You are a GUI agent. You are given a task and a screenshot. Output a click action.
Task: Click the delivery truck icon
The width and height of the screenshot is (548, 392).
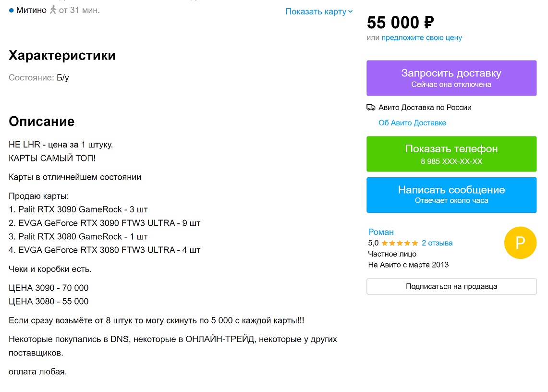371,108
